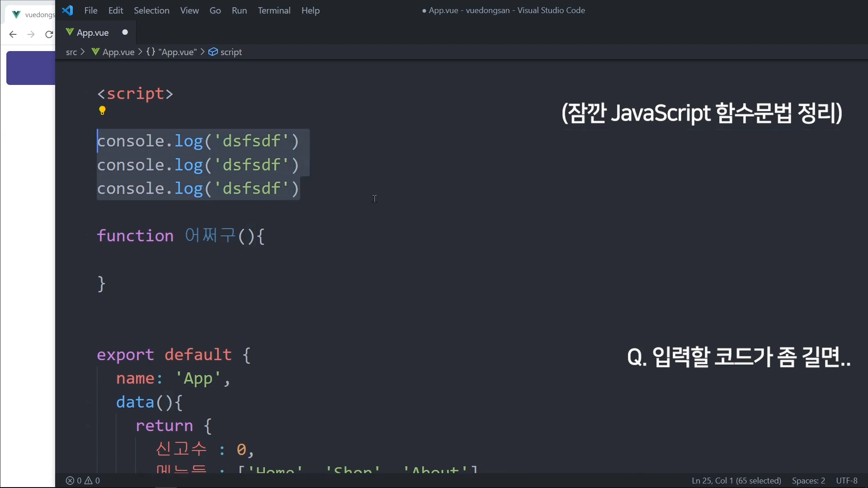
Task: Click the Spaces: 2 indentation setting
Action: 808,481
